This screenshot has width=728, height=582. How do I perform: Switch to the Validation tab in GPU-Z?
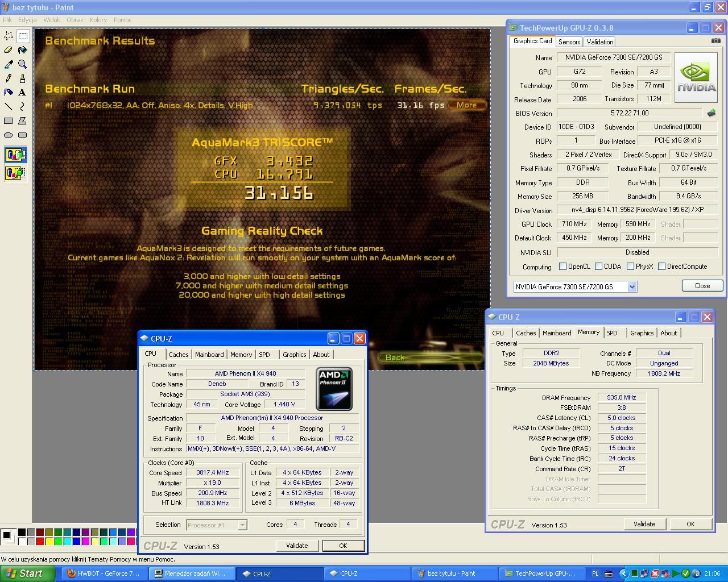click(x=599, y=42)
